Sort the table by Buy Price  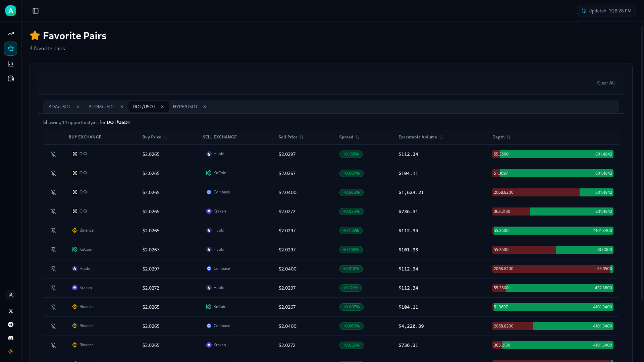click(154, 137)
